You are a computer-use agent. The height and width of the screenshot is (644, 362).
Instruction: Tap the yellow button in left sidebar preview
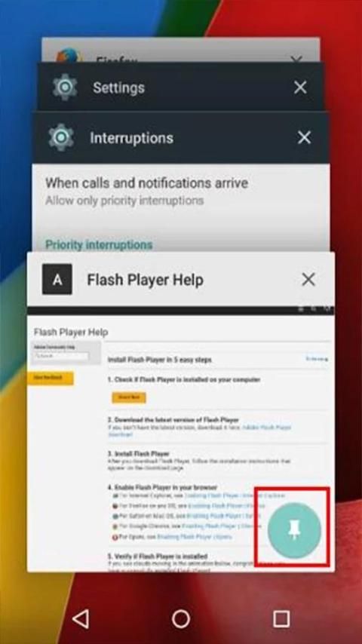point(51,378)
